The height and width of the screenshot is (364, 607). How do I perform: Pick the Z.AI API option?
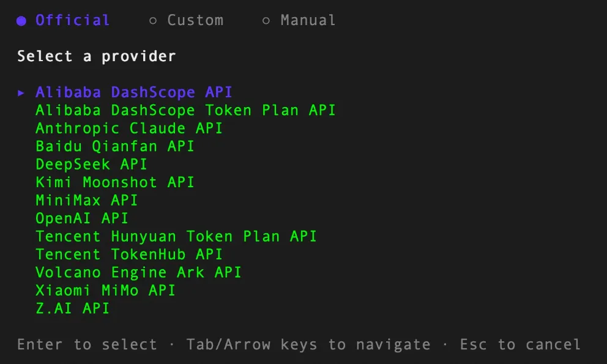pos(72,308)
